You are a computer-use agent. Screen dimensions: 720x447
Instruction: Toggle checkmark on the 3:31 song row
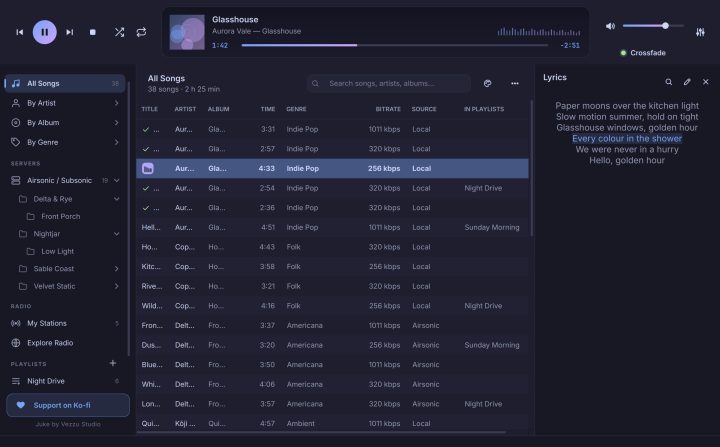pos(146,130)
